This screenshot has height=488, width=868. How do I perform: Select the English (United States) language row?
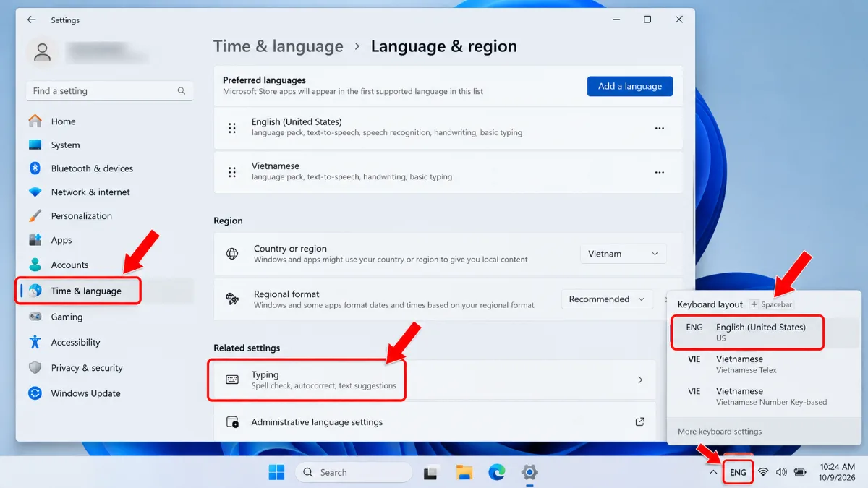tap(448, 128)
